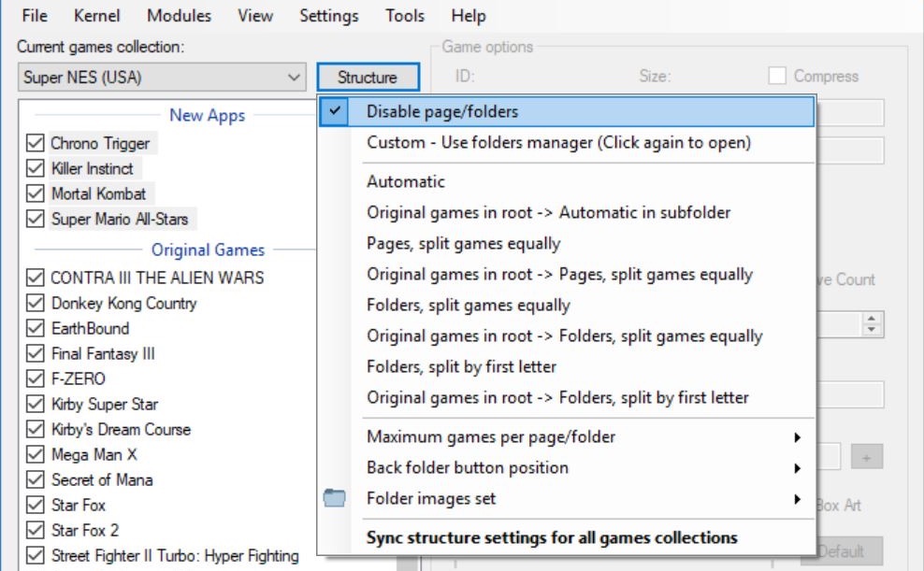The image size is (924, 571).
Task: Select the Chrono Trigger game name
Action: 100,143
